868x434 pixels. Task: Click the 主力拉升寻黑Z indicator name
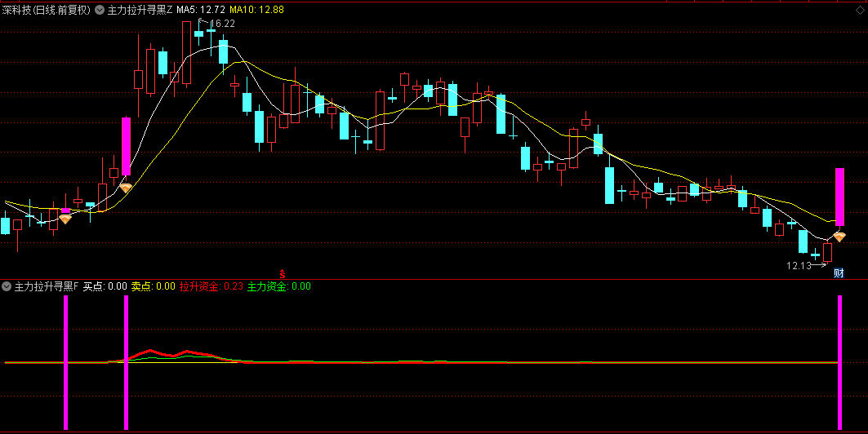tap(140, 10)
